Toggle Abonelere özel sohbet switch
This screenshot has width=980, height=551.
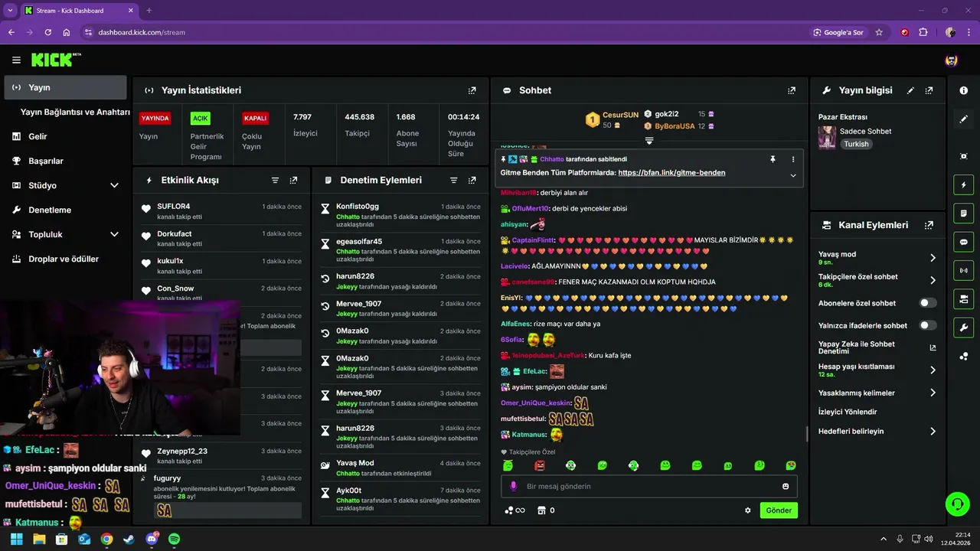coord(928,303)
